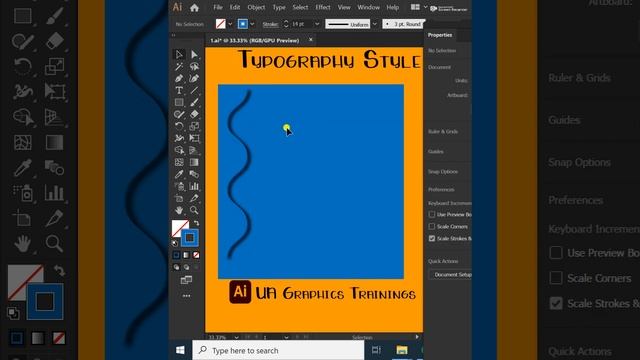The image size is (640, 360).
Task: Switch to 1.ai document tab
Action: point(255,40)
